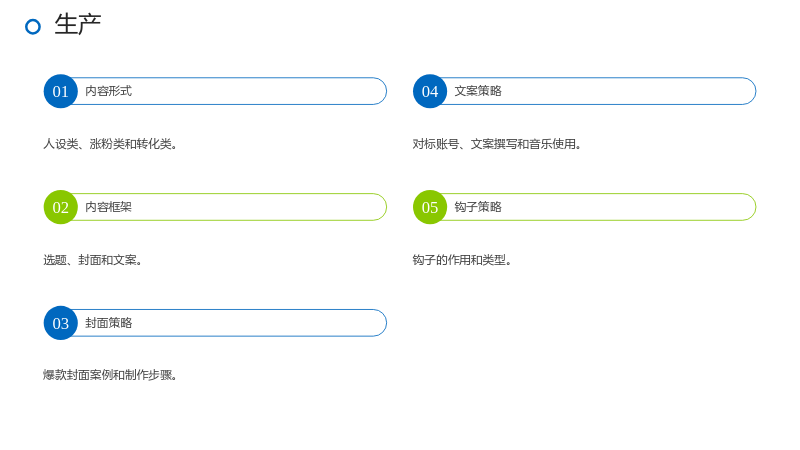Select the 内容框架 heading label
Screen dimensions: 800x450
(108, 207)
